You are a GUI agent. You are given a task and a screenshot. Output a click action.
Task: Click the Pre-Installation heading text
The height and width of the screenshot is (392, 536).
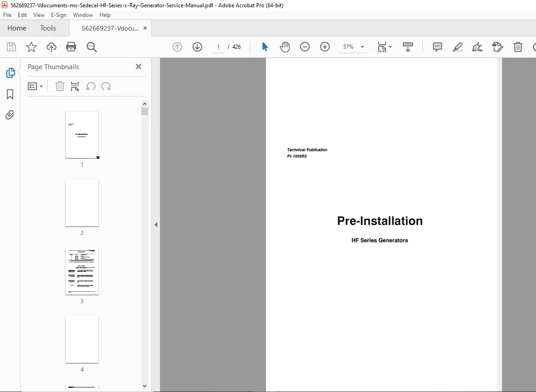pos(380,221)
